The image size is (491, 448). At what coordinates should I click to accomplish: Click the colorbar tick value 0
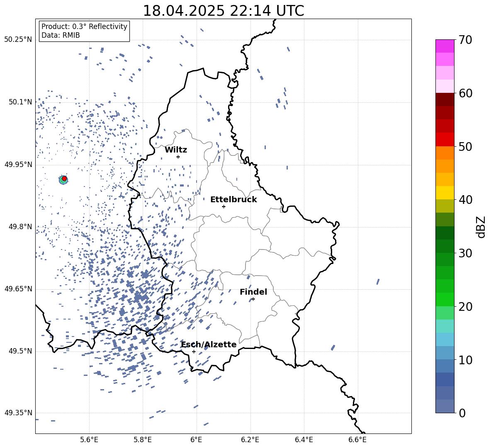[462, 413]
